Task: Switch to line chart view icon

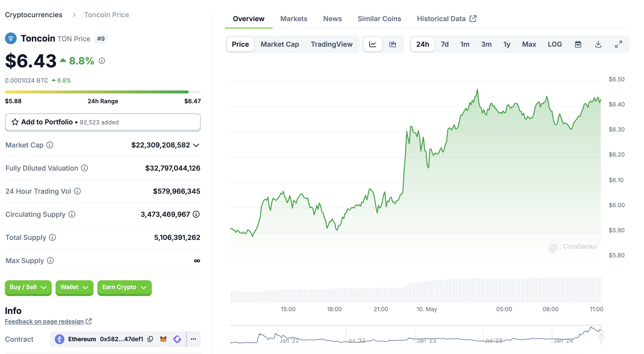Action: click(x=372, y=44)
